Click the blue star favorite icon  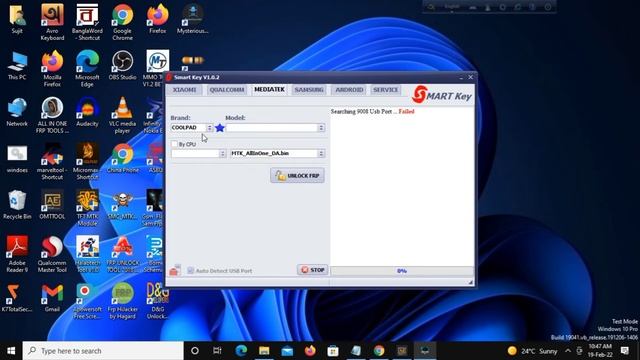point(220,128)
